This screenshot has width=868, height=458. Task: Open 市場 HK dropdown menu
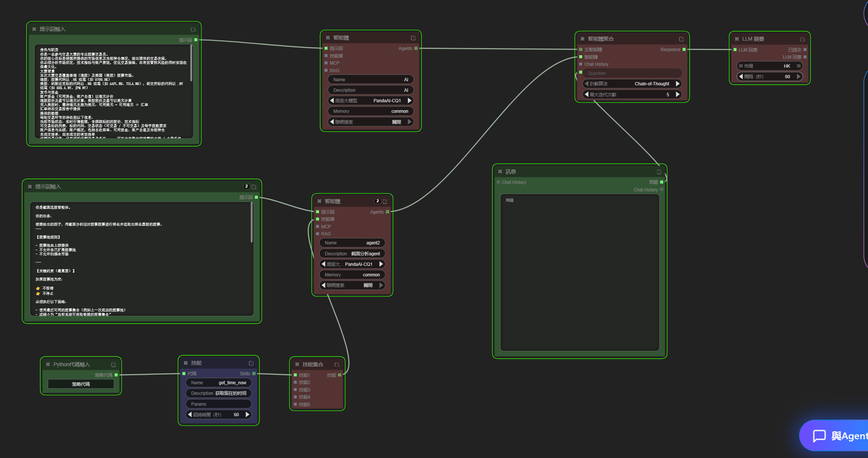tap(769, 66)
